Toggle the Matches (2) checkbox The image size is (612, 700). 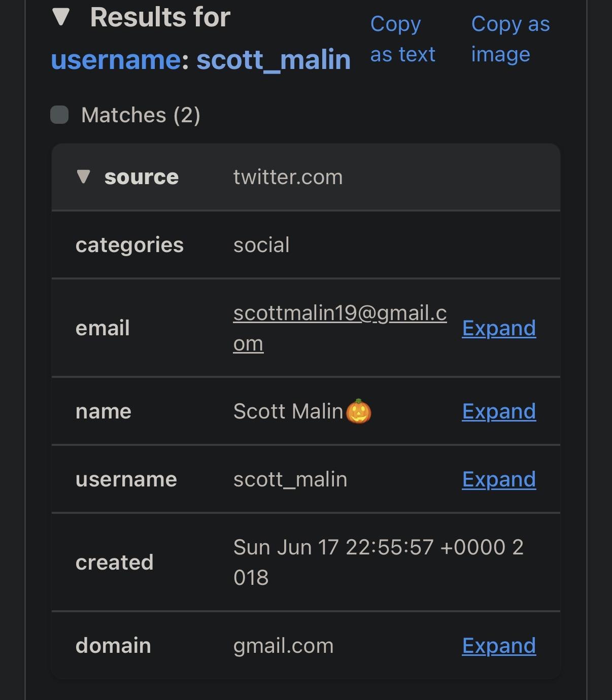pyautogui.click(x=59, y=115)
